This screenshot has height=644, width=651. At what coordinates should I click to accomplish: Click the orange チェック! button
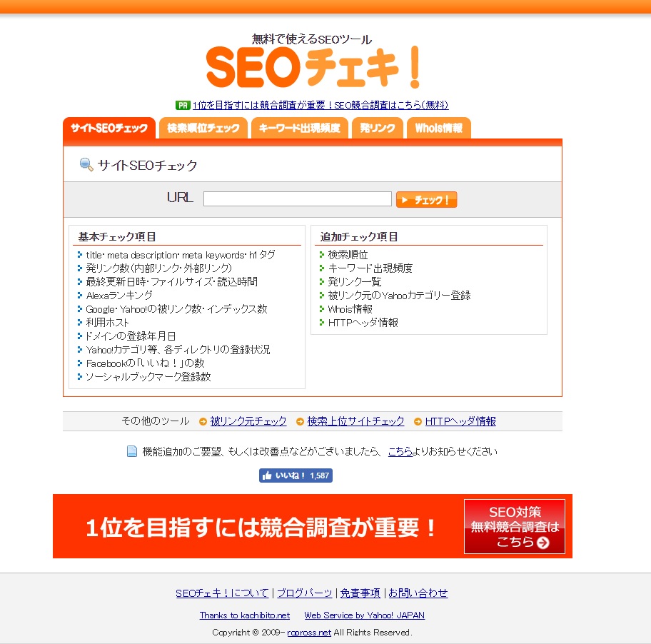pos(426,200)
